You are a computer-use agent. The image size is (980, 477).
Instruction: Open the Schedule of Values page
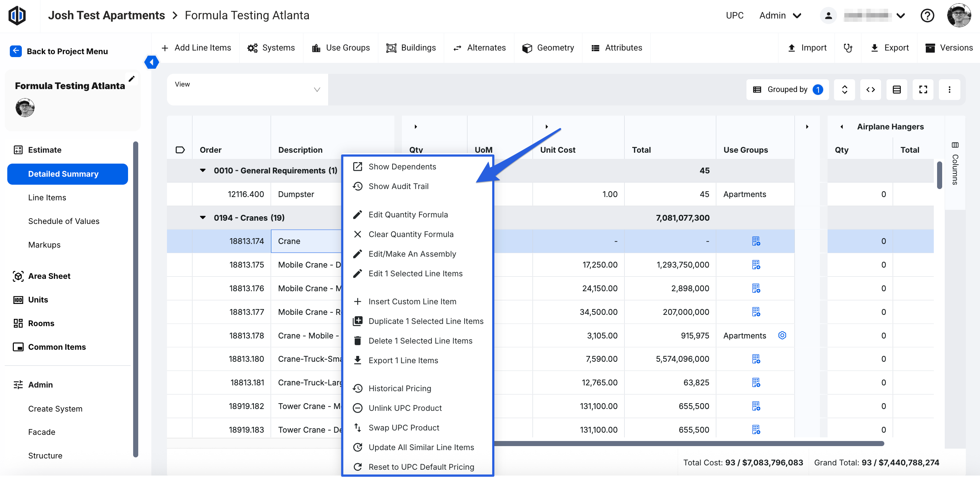[x=64, y=221]
